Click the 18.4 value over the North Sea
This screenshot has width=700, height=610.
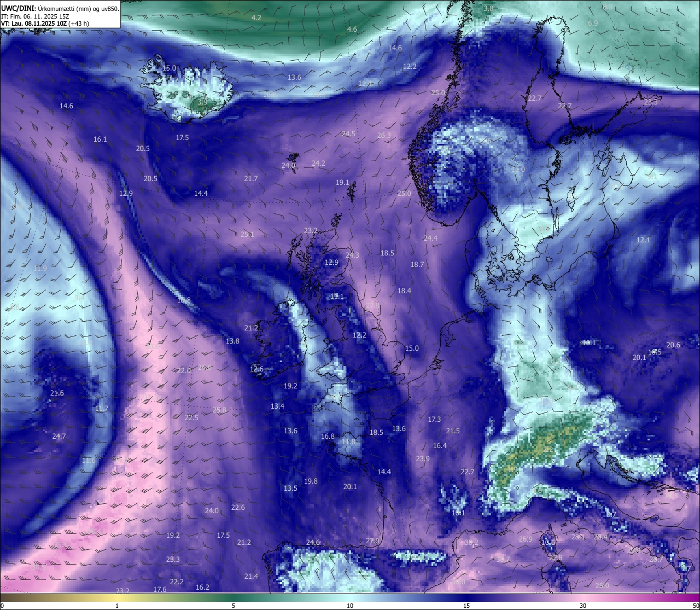click(x=404, y=291)
